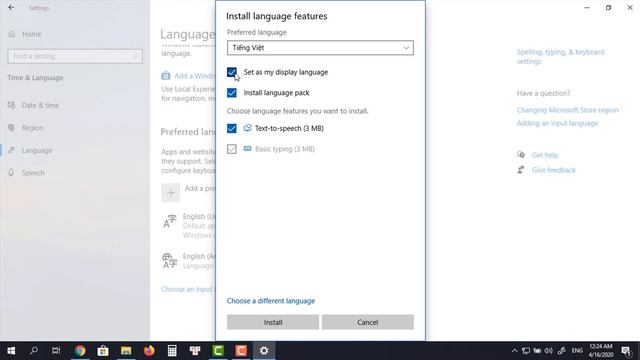Open Spelling, typing, & keyboard settings link
This screenshot has width=640, height=360.
tap(560, 57)
